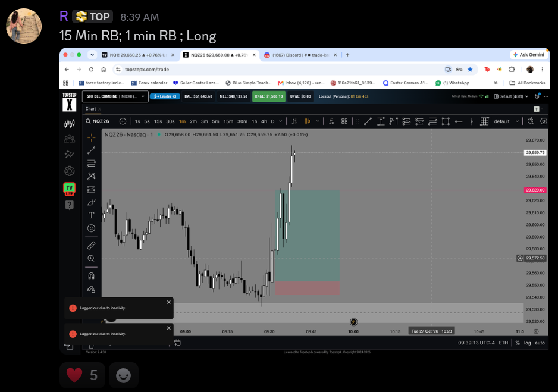The height and width of the screenshot is (392, 558).
Task: Open the go-to-date calendar icon
Action: [177, 343]
